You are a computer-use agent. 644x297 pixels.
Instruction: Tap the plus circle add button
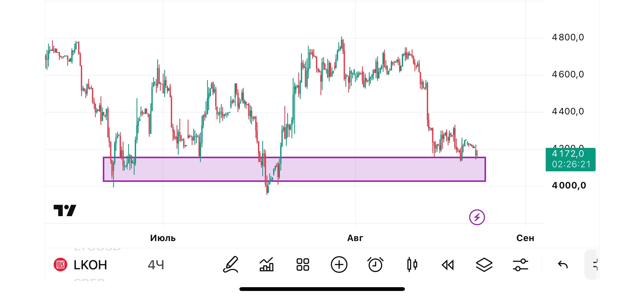pyautogui.click(x=339, y=265)
